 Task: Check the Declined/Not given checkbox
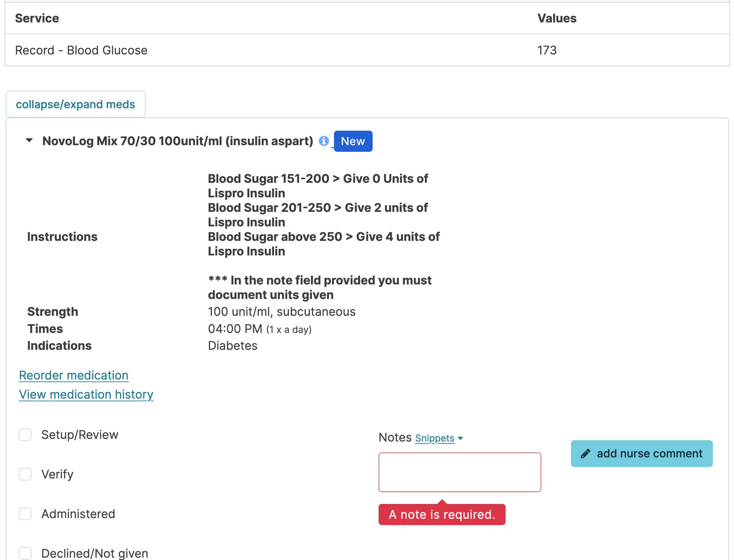tap(25, 553)
